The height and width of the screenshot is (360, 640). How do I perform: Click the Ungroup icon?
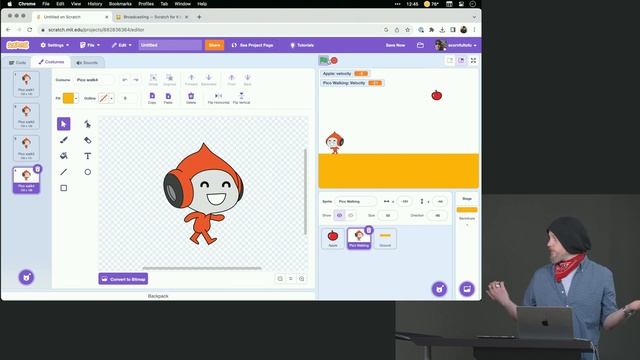pyautogui.click(x=169, y=80)
